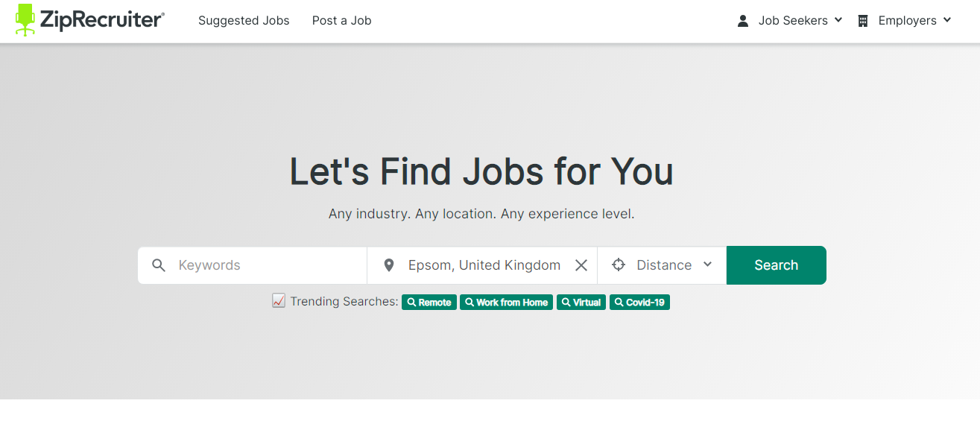Choose the Covid-19 trending search tag
This screenshot has width=980, height=421.
pyautogui.click(x=639, y=303)
